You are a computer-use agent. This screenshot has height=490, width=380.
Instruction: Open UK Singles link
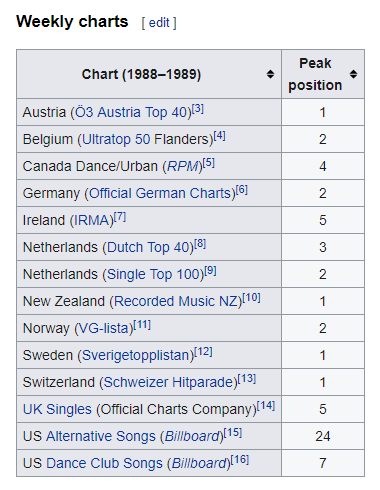pyautogui.click(x=57, y=409)
